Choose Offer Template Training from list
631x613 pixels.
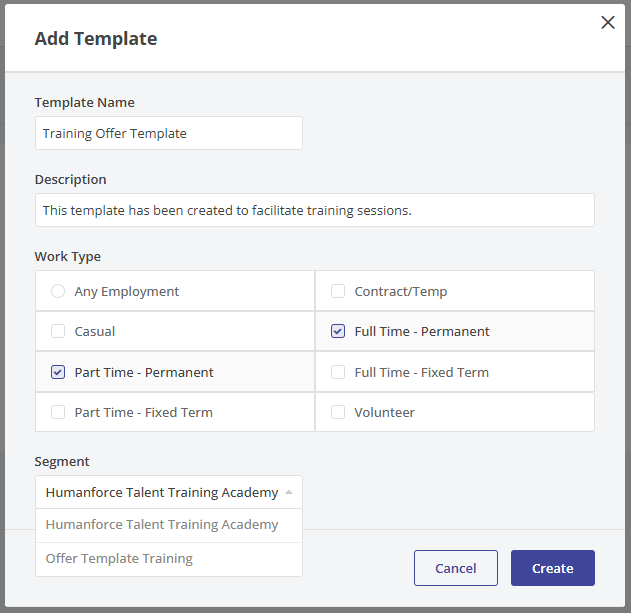(119, 559)
